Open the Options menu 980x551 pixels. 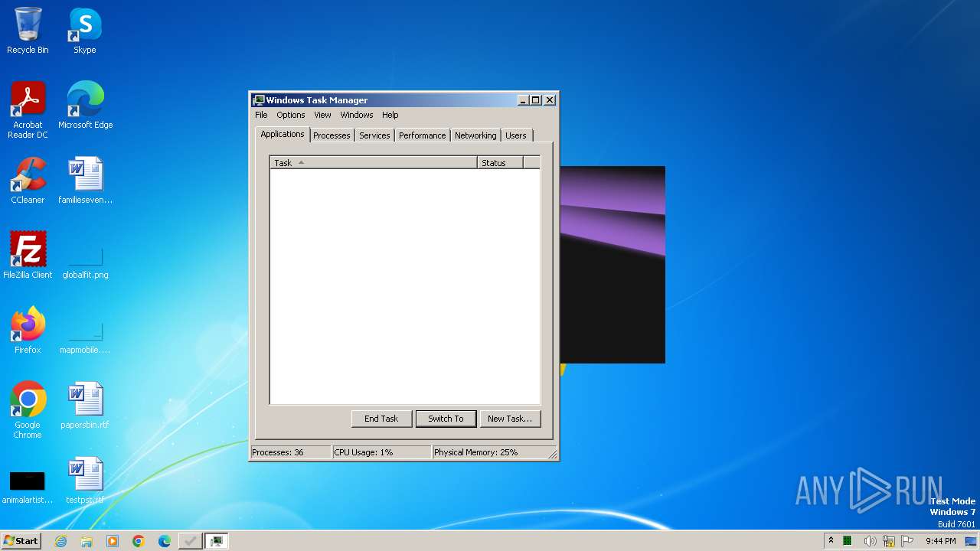pyautogui.click(x=291, y=115)
